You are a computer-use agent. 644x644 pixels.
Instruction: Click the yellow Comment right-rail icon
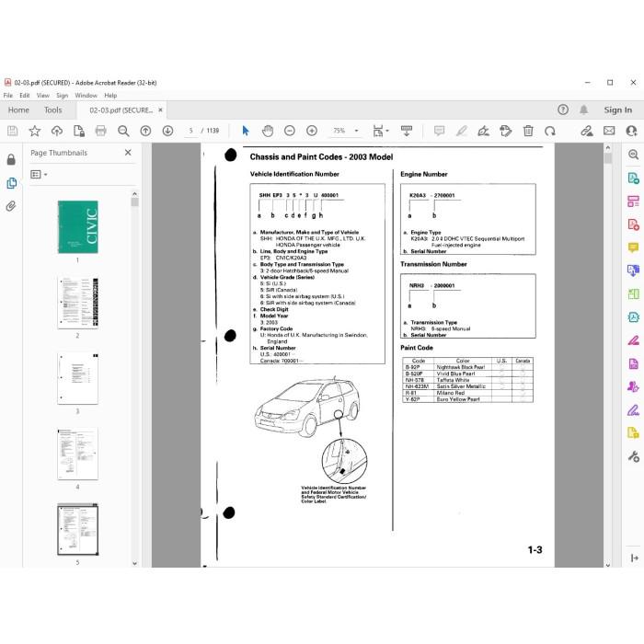click(633, 247)
